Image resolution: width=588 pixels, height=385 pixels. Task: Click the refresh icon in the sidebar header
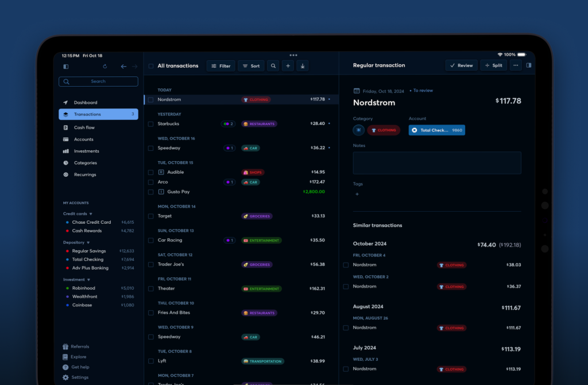pos(105,67)
